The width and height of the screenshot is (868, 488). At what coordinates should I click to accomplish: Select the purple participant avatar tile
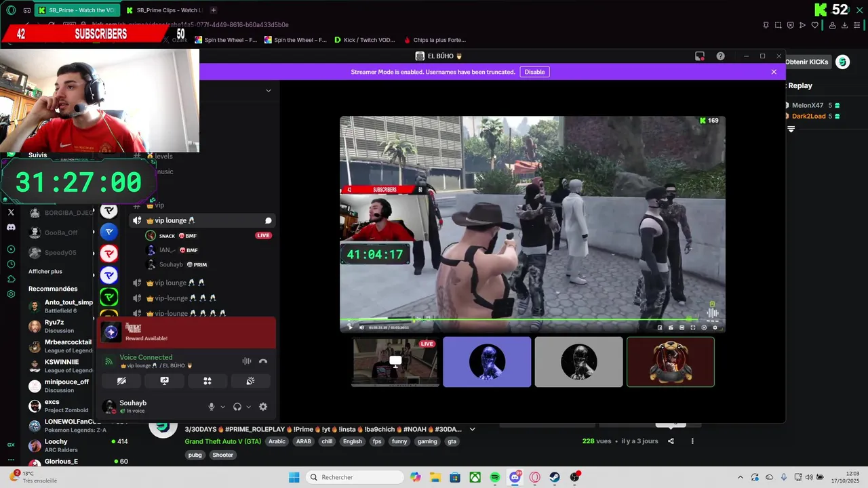pyautogui.click(x=487, y=362)
